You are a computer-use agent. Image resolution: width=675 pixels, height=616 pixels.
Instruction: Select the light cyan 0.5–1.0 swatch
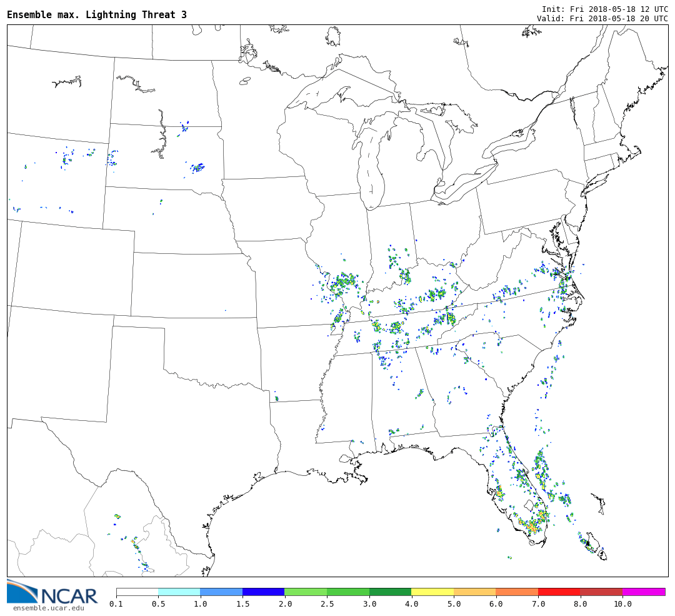tap(179, 592)
